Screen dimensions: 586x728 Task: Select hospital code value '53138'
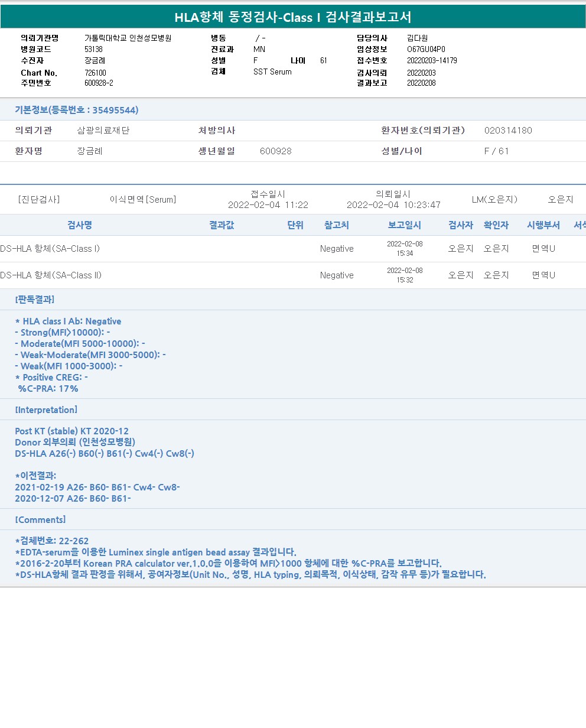[x=93, y=49]
